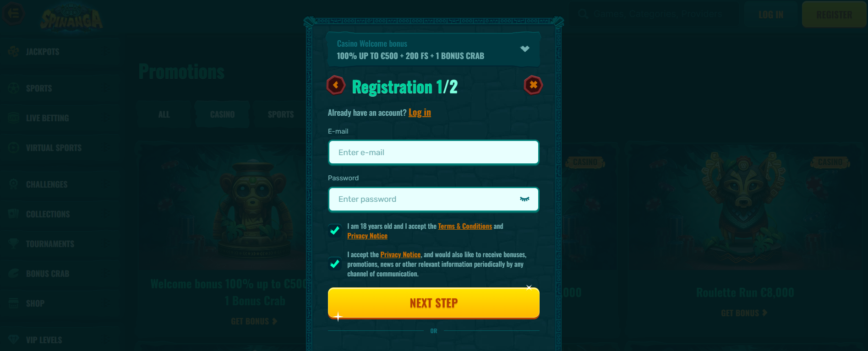Viewport: 868px width, 351px height.
Task: Click the Challenges icon in sidebar
Action: coord(14,184)
